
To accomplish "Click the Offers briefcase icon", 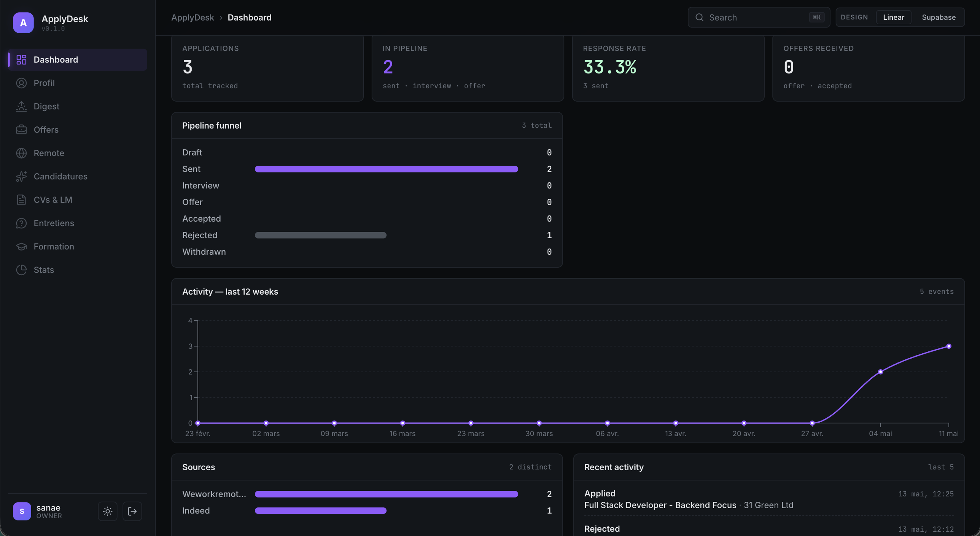I will click(21, 130).
